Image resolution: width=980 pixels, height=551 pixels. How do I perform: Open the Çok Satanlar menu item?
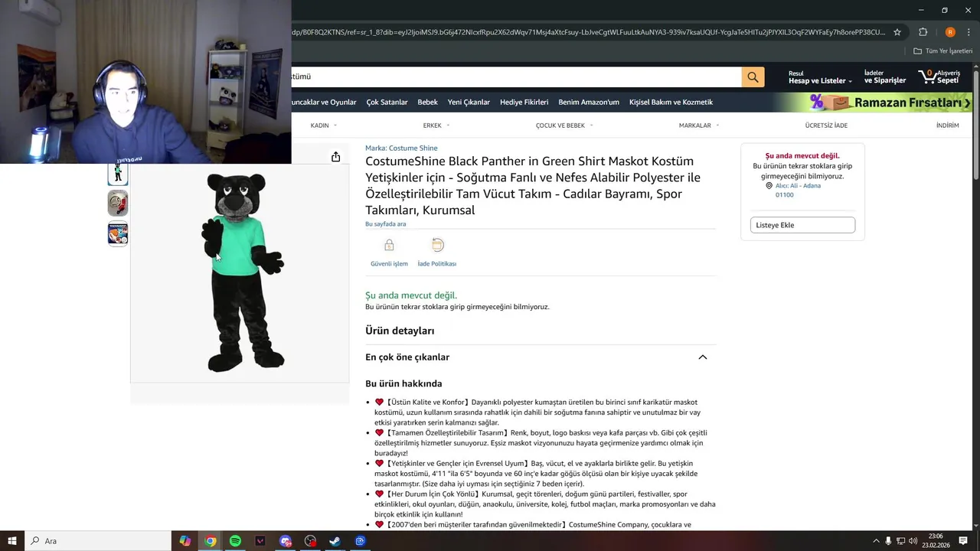[x=387, y=103]
